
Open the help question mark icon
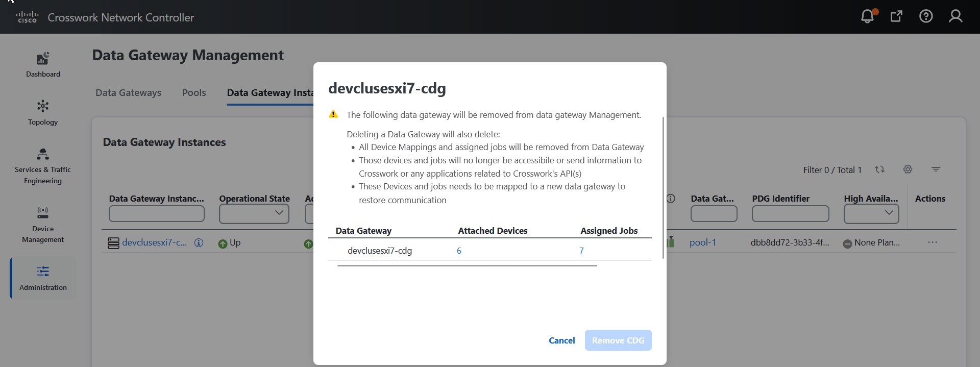pyautogui.click(x=926, y=16)
